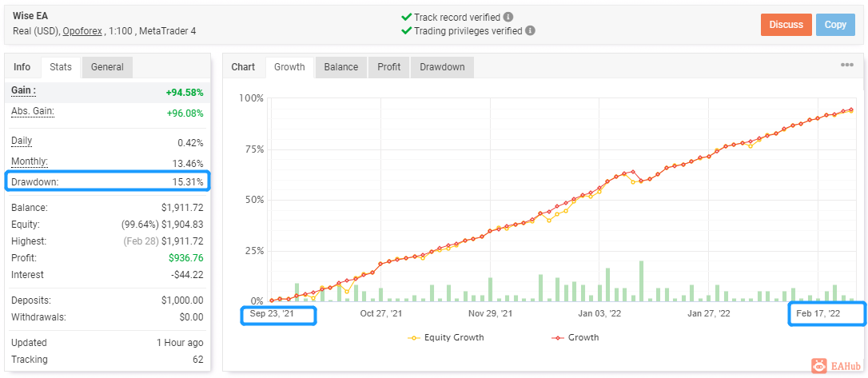This screenshot has width=868, height=378.
Task: Click info icon beside Trading privileges verified
Action: click(531, 31)
